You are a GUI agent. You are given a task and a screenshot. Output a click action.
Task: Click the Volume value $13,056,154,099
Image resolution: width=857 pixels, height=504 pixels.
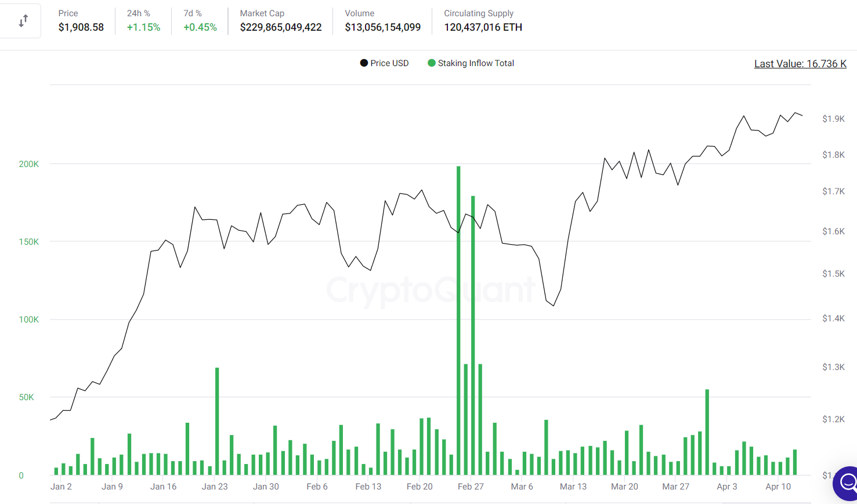(x=383, y=27)
